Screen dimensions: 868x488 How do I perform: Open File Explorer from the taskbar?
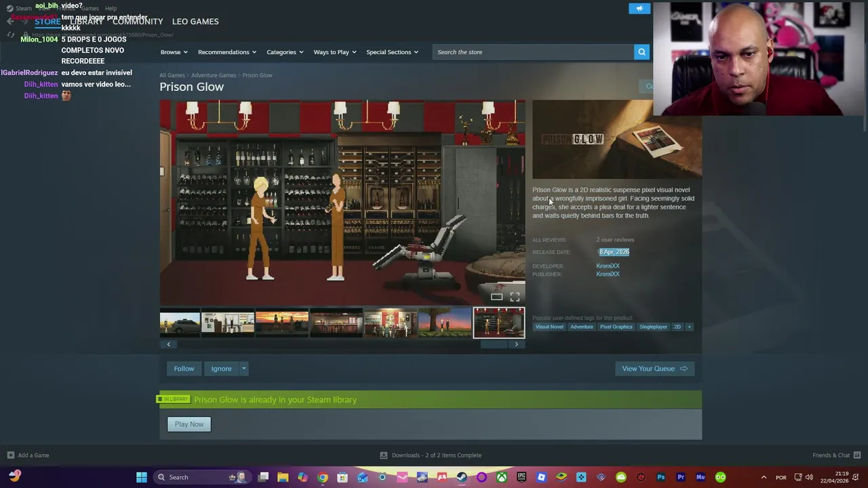point(283,477)
